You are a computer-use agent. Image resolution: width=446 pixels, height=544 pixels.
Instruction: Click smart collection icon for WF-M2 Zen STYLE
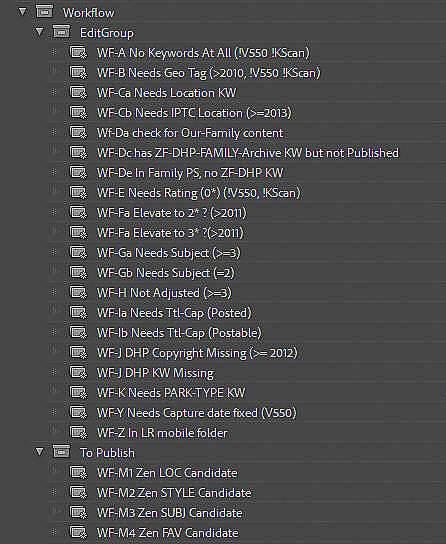[78, 493]
